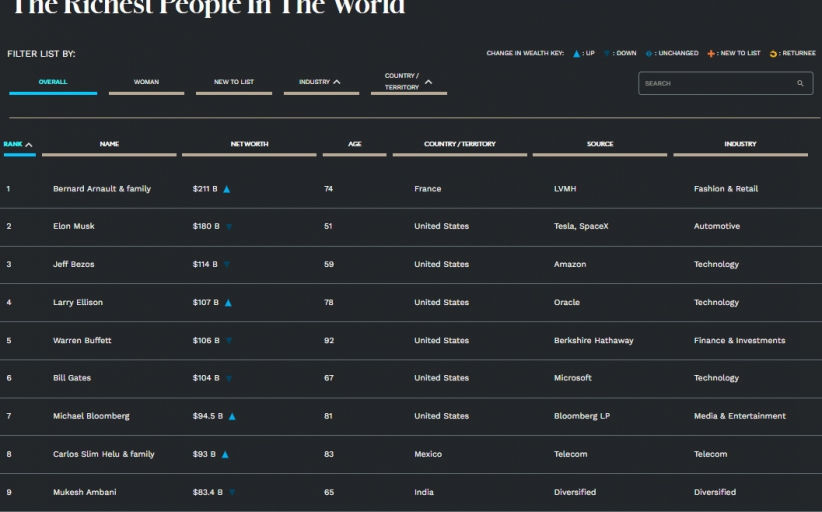Click the RETURNEE arrow icon in the key

click(x=773, y=53)
